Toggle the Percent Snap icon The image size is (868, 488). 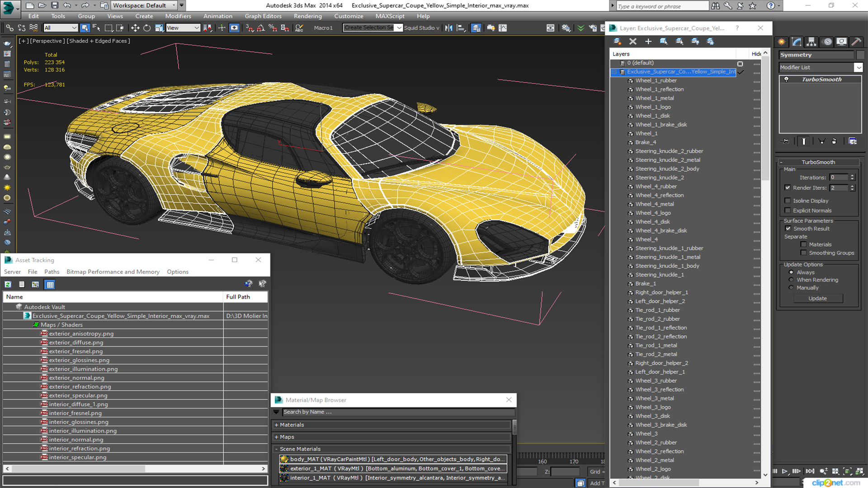(273, 28)
